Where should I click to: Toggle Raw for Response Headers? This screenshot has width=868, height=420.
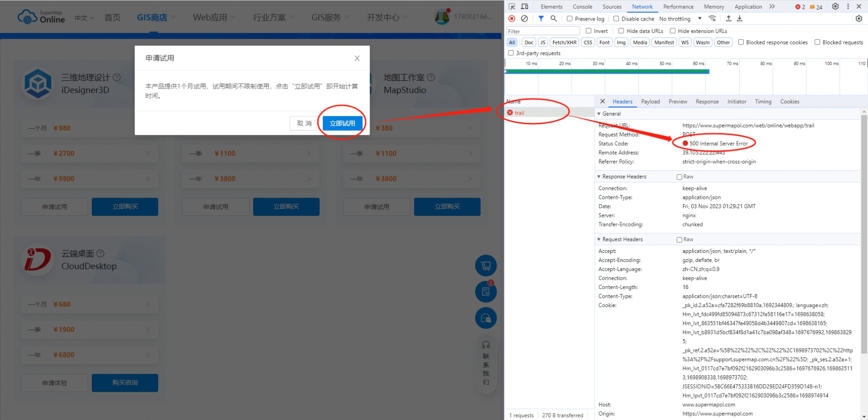point(679,177)
